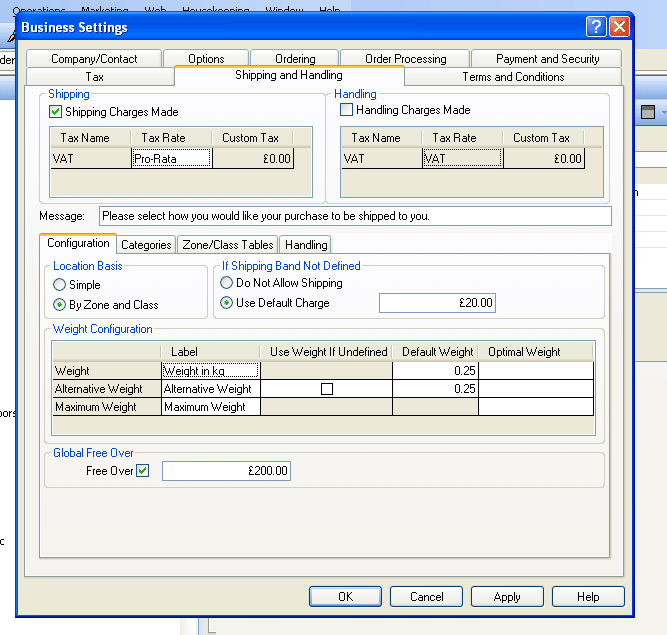
Task: Open the Shipping Tax Rate Pro-Rata cell
Action: point(171,158)
